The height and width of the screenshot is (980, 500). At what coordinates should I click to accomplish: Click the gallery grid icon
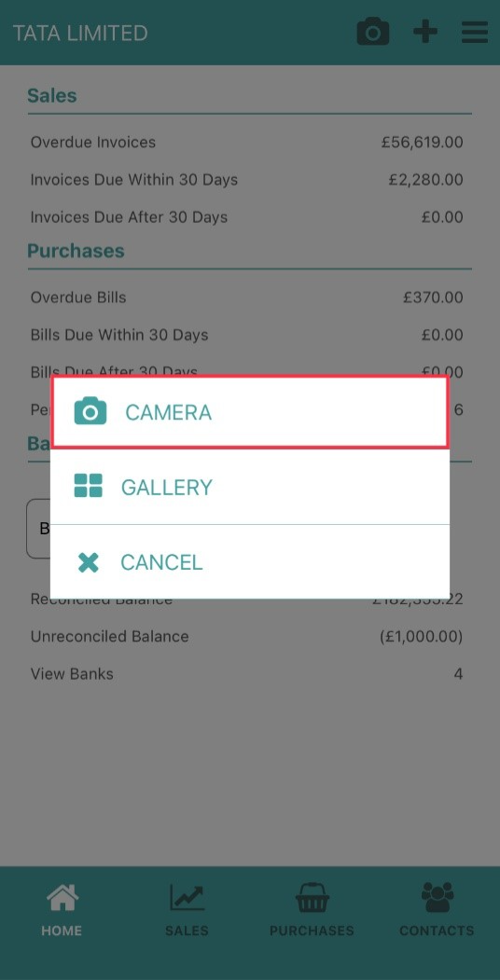point(88,486)
